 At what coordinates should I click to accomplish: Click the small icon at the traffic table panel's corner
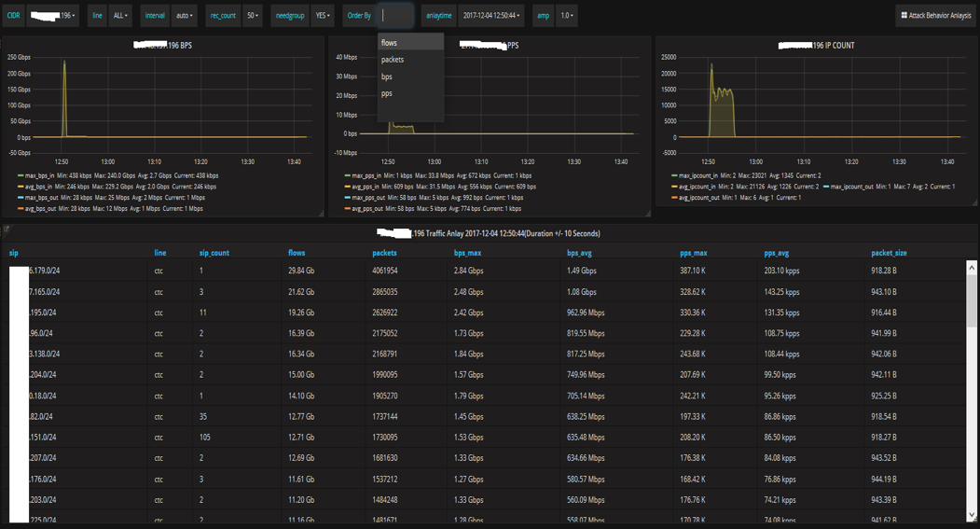click(x=7, y=229)
